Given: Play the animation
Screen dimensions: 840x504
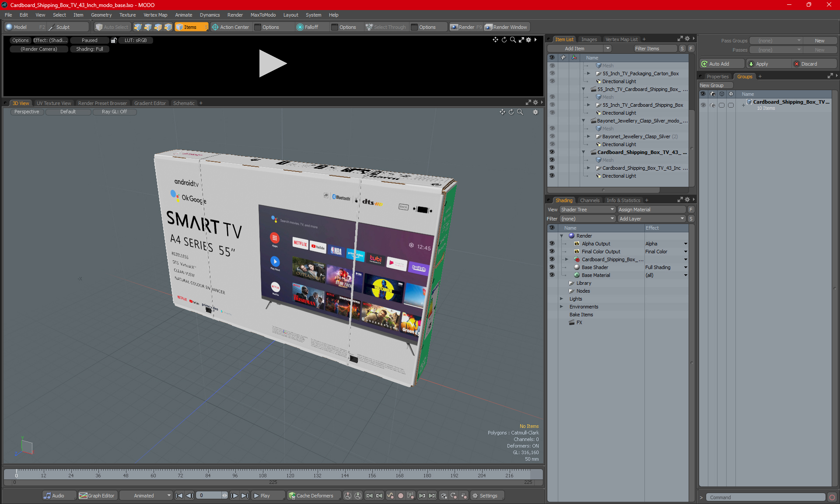Looking at the screenshot, I should coord(267,496).
